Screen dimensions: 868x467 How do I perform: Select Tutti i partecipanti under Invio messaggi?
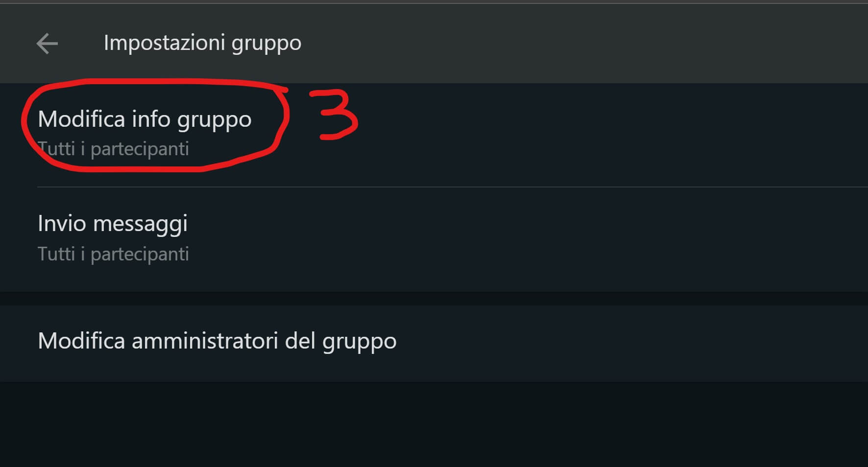pos(113,254)
